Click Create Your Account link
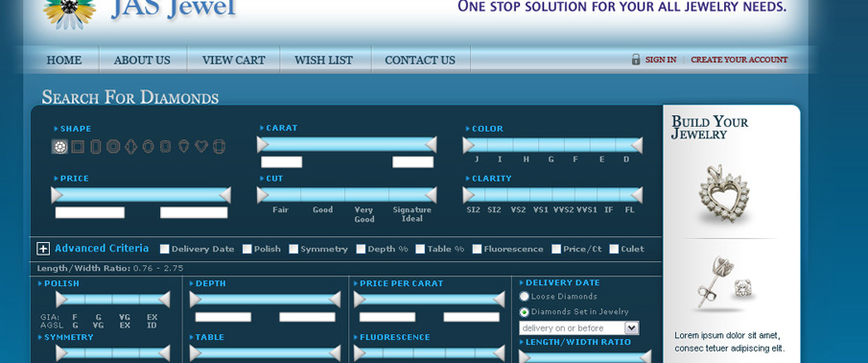 (739, 60)
